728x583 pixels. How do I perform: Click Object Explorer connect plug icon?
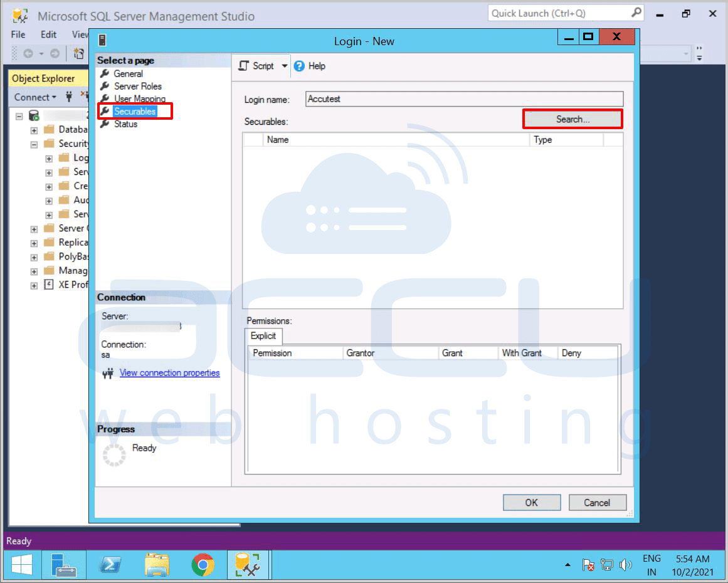69,97
